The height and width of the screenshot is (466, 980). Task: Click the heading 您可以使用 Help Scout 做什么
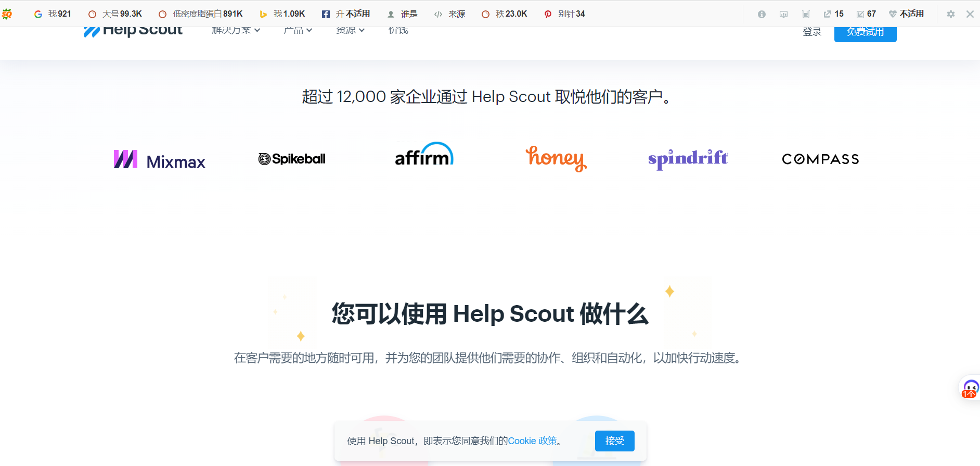pyautogui.click(x=490, y=314)
